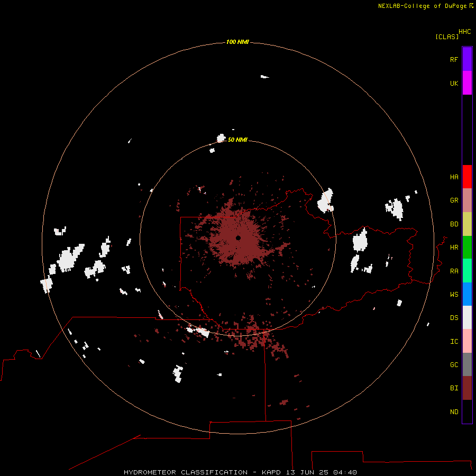The width and height of the screenshot is (476, 476).
Task: Click the ND legend label
Action: tap(454, 412)
